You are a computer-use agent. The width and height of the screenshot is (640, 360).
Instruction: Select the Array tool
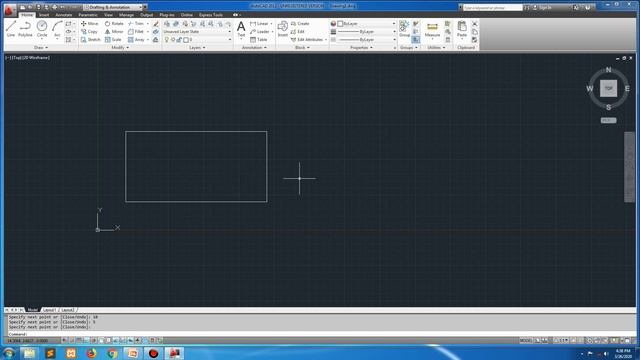136,40
